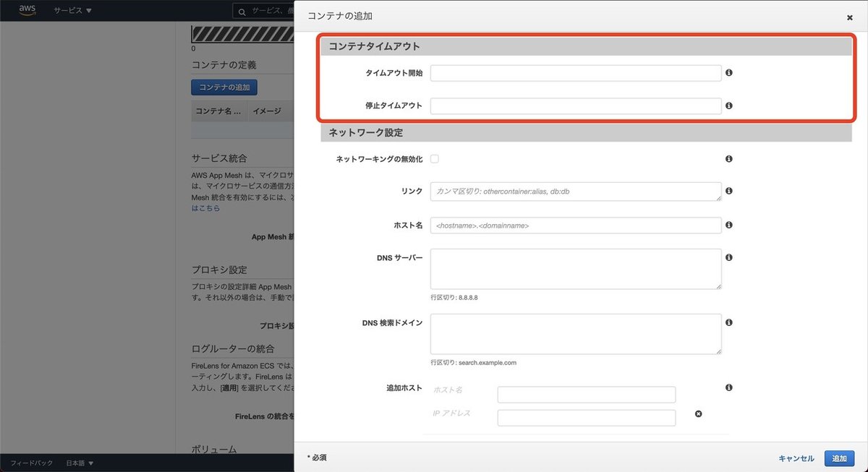Click the 追加ホスト IP アドレス input
Screen dimensions: 868x472
[x=587, y=418]
